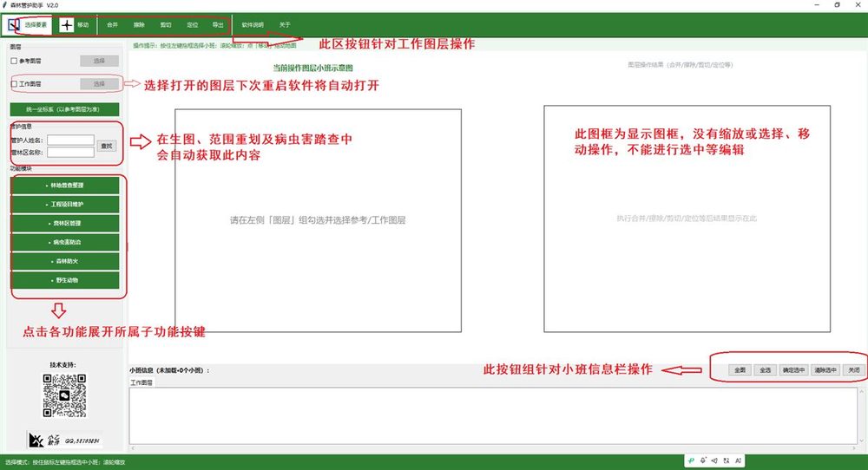
Task: Expand the 森林防火 module
Action: (65, 261)
